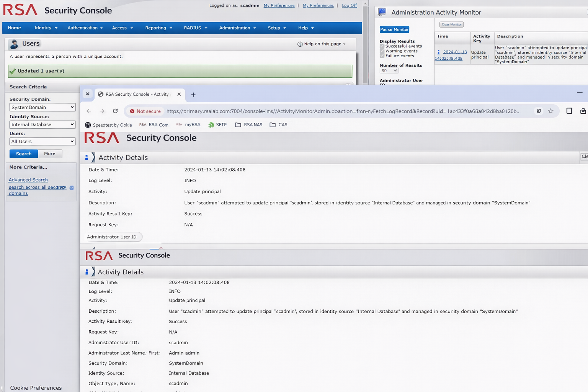
Task: Open new browser tab with plus icon
Action: [193, 95]
